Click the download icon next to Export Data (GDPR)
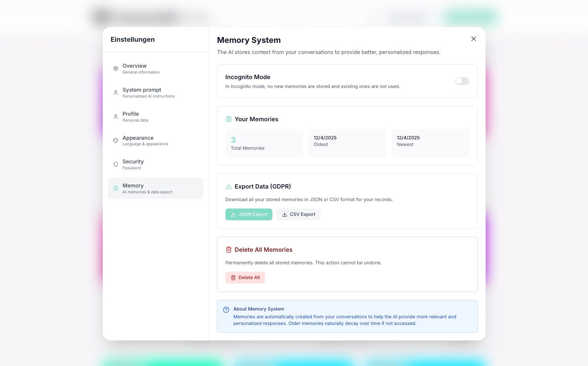 click(229, 186)
